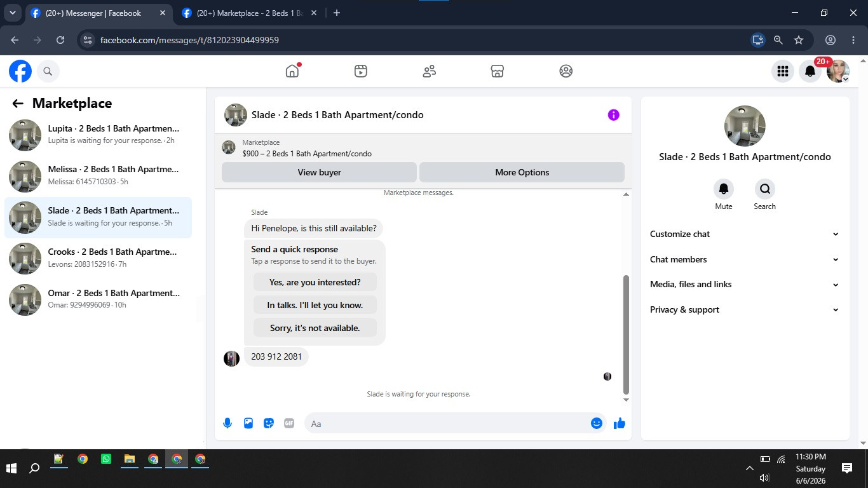Send a thumbs-up like
This screenshot has height=488, width=868.
[620, 423]
